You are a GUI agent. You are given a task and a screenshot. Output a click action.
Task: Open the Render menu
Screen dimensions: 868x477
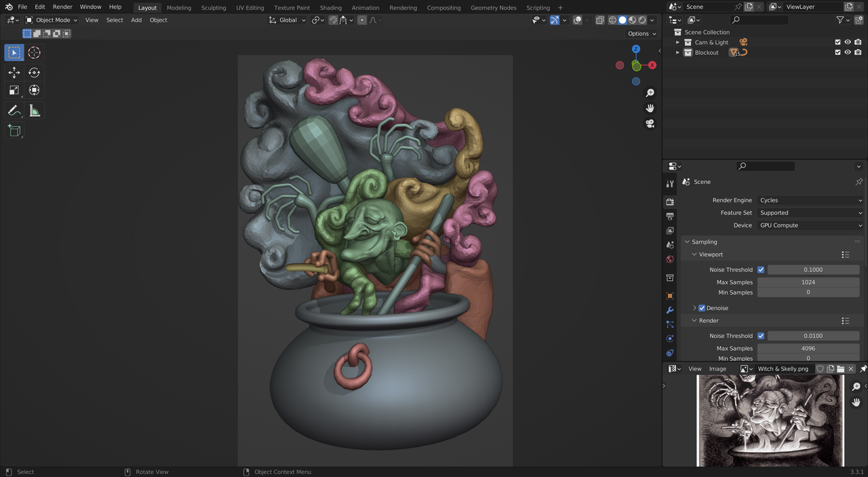pyautogui.click(x=62, y=7)
